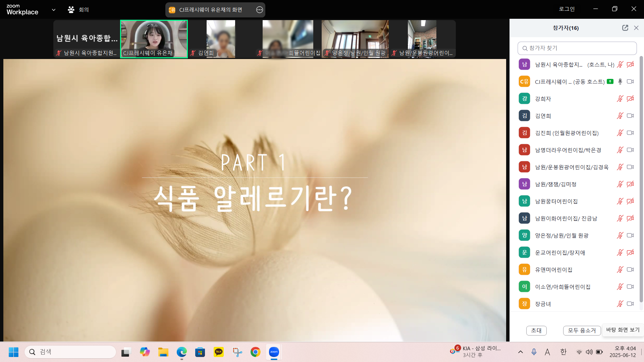Click muted mic icon for 장금녀
The width and height of the screenshot is (644, 362).
(x=620, y=304)
